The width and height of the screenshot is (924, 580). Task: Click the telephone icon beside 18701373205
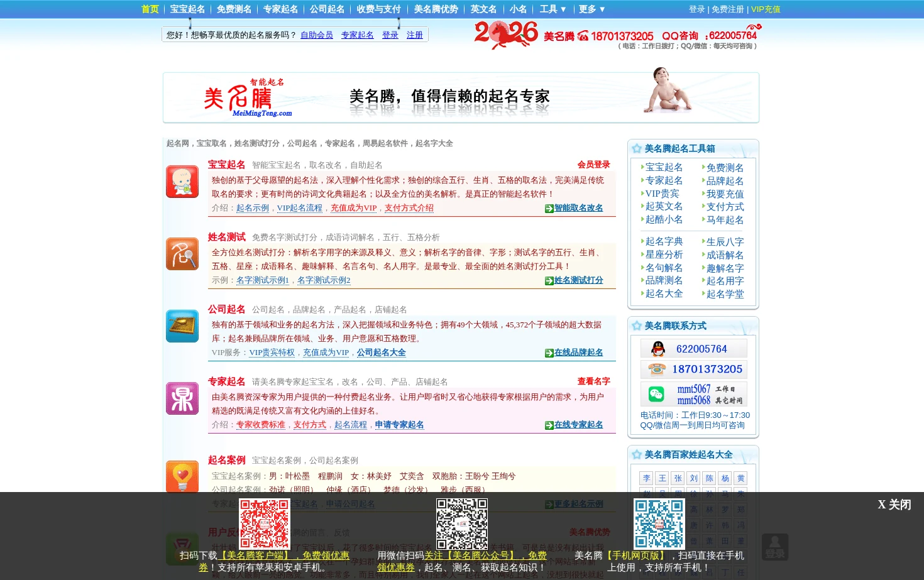pyautogui.click(x=657, y=369)
